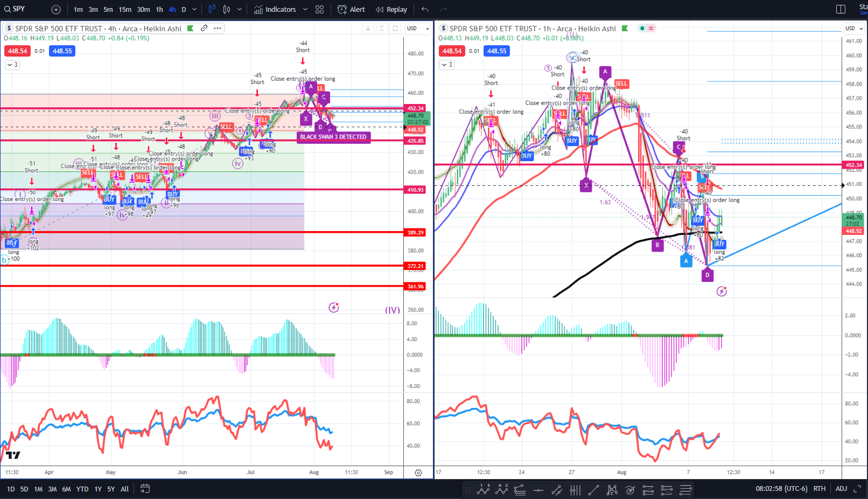The width and height of the screenshot is (868, 499).
Task: Select the 1Y date range
Action: pyautogui.click(x=98, y=489)
